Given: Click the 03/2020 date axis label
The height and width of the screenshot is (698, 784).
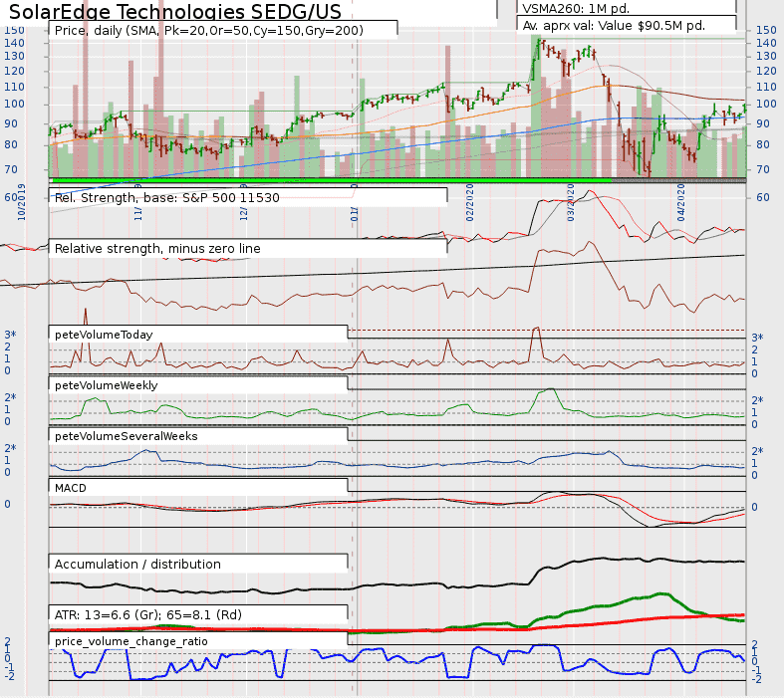Looking at the screenshot, I should 571,203.
